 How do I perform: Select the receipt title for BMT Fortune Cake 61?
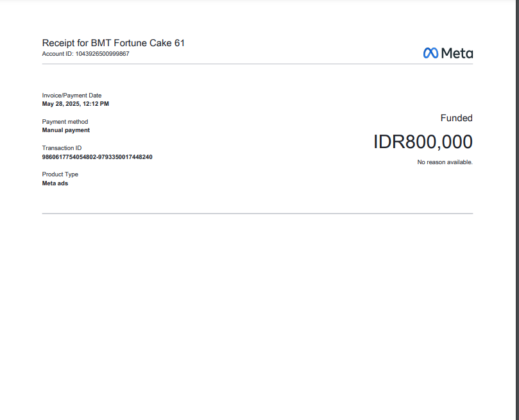pos(114,43)
